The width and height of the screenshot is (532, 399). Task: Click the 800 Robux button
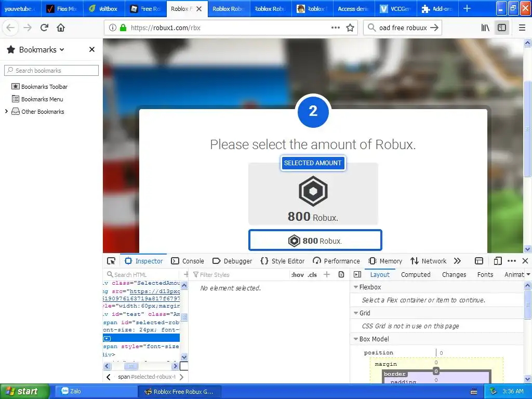[x=315, y=240]
